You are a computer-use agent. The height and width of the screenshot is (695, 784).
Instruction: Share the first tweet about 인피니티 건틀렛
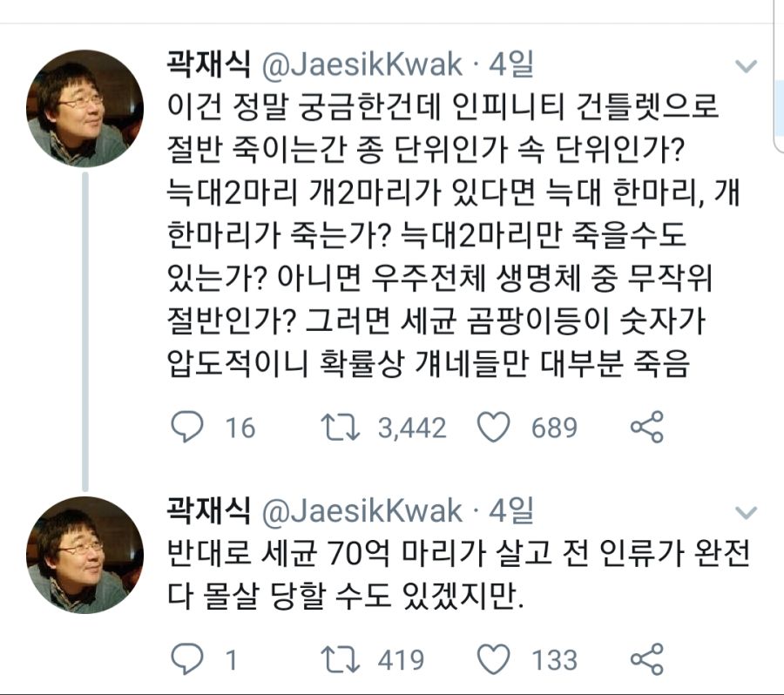coord(646,427)
